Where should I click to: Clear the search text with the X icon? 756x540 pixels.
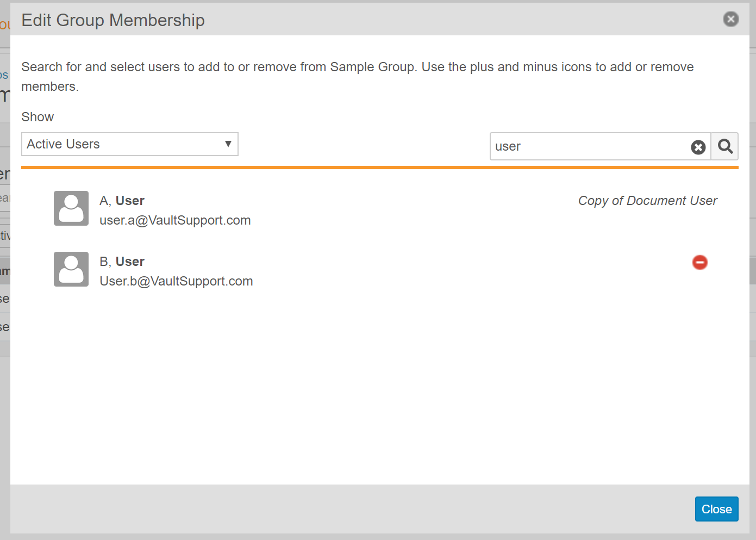coord(698,147)
